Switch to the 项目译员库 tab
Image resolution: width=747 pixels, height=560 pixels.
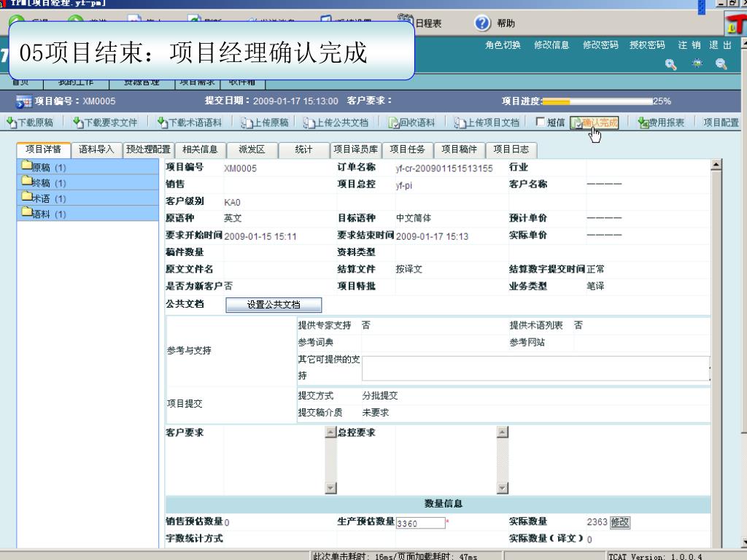point(355,149)
